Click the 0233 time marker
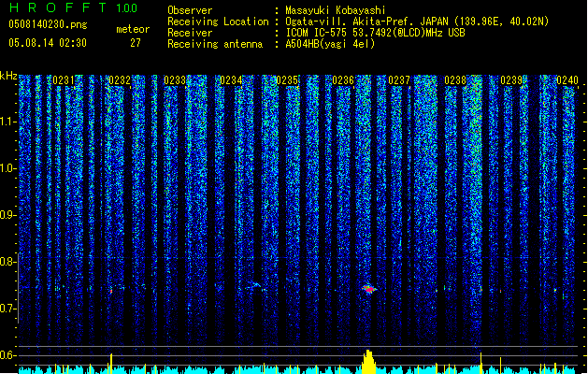The height and width of the screenshot is (374, 588). point(175,80)
